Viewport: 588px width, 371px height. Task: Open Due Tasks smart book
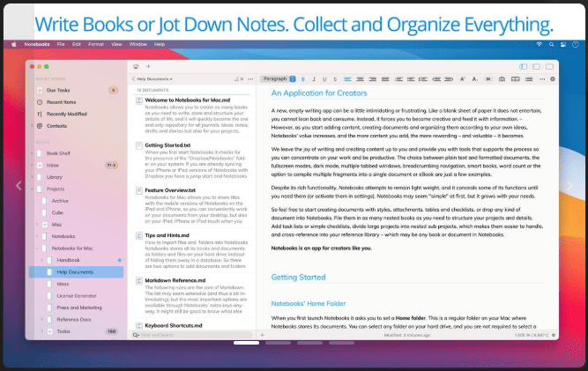(58, 90)
